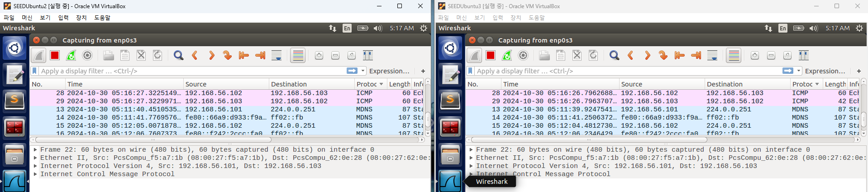
Task: Add filter button plus in SEEDUbuntu3
Action: (x=859, y=71)
